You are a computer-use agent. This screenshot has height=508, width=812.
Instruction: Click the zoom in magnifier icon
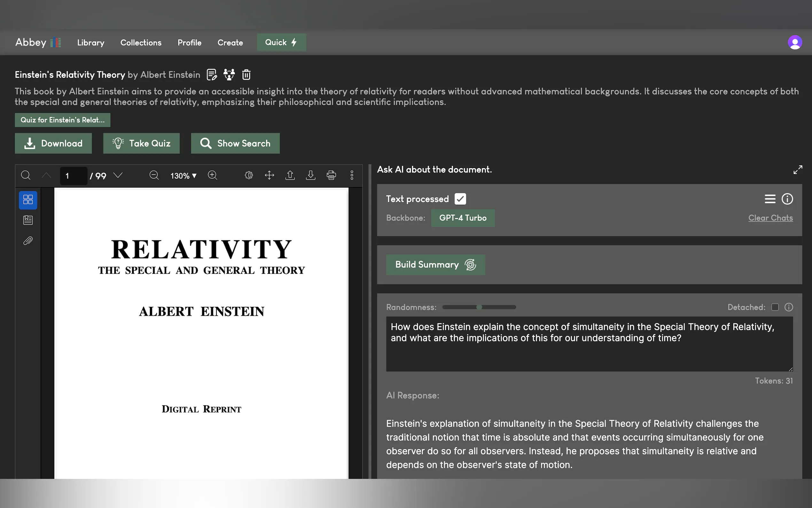(x=213, y=175)
